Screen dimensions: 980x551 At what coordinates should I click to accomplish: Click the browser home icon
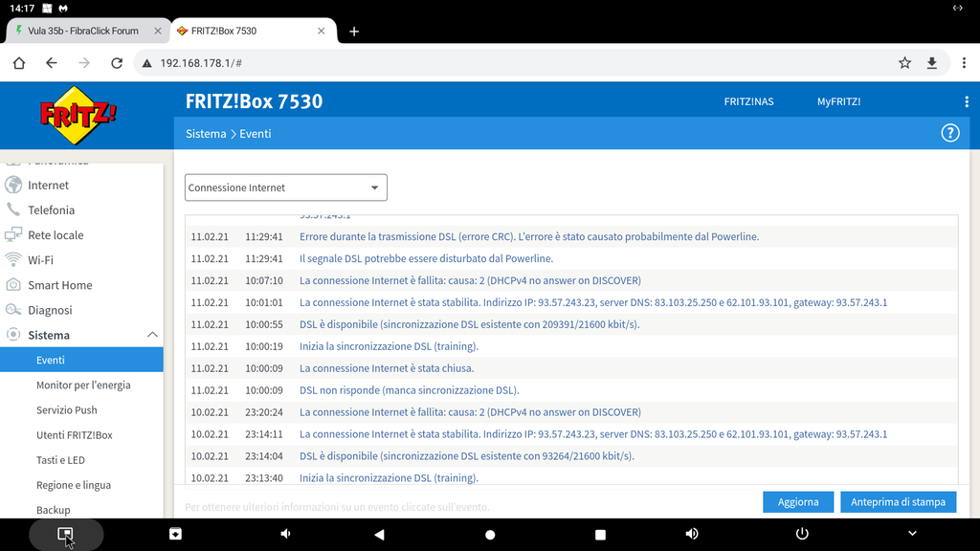pos(19,63)
